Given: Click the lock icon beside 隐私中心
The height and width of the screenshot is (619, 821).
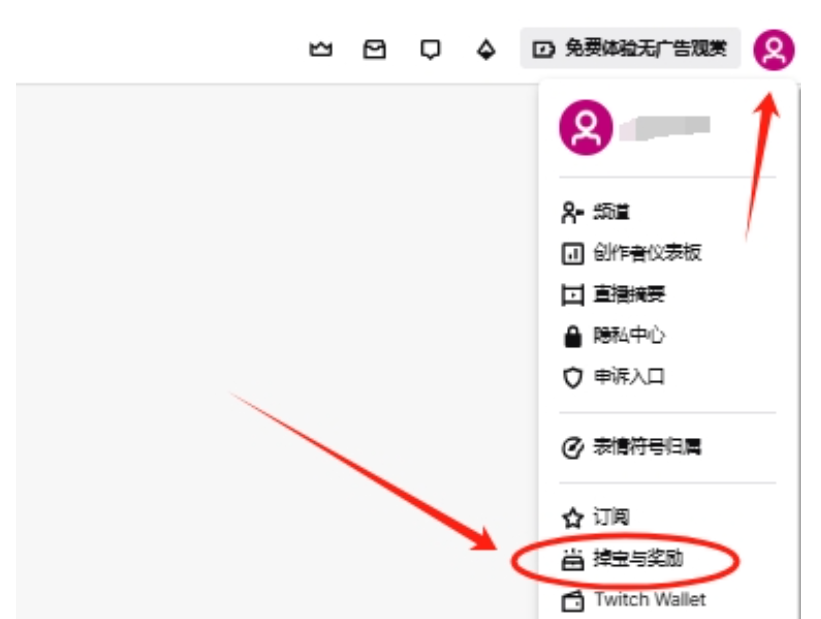Looking at the screenshot, I should coord(572,336).
